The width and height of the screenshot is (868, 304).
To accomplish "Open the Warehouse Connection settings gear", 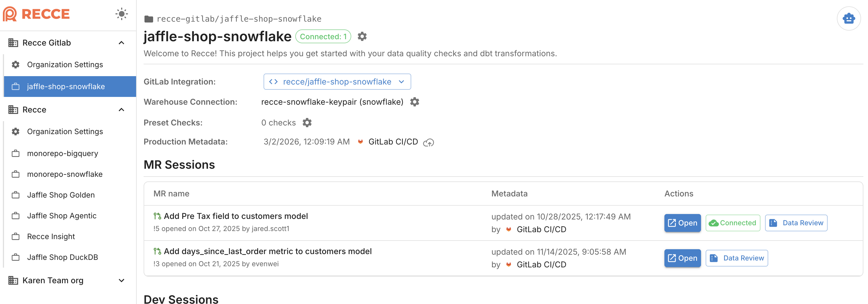I will point(415,102).
